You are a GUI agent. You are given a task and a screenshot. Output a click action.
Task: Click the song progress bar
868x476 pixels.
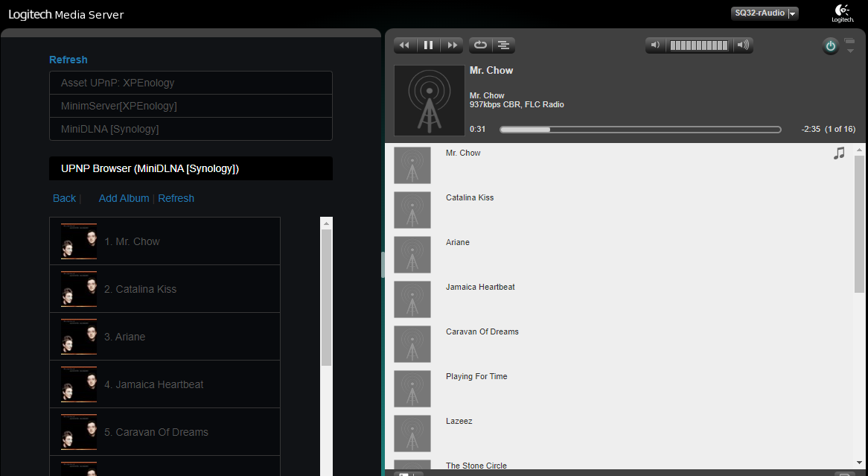tap(640, 129)
